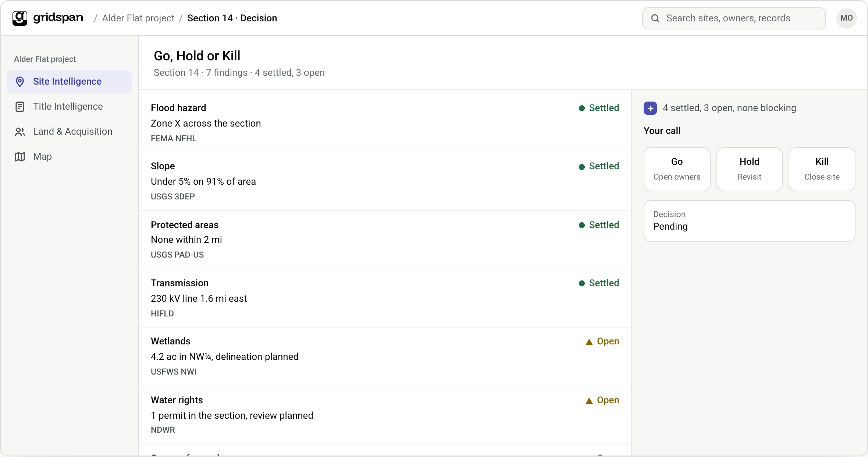Select the Protected areas finding title
Screen dimensions: 868x457
point(185,225)
